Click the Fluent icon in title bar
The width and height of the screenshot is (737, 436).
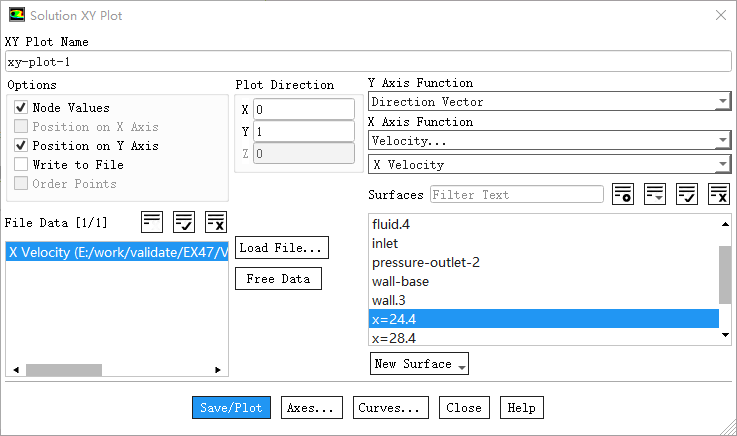[x=17, y=16]
